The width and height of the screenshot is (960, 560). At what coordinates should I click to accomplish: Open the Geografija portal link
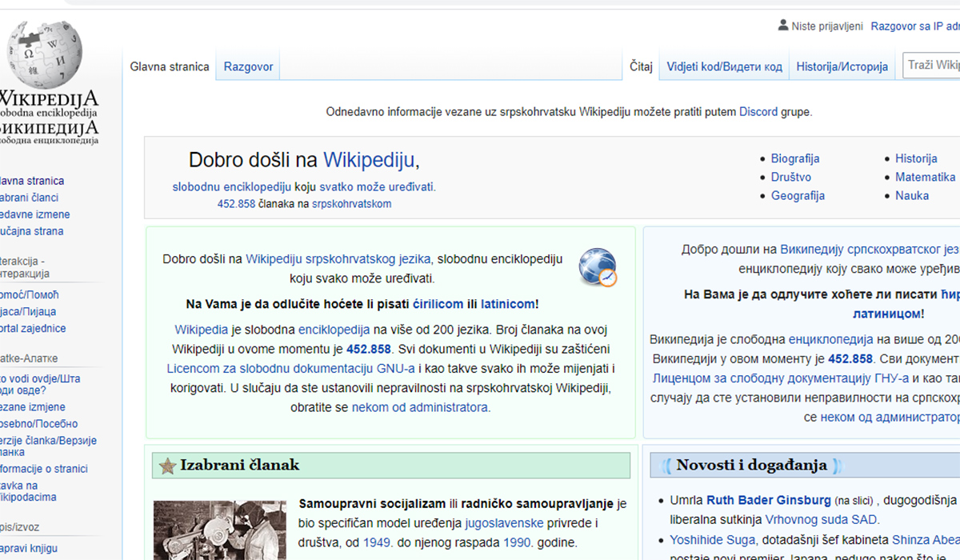click(798, 195)
